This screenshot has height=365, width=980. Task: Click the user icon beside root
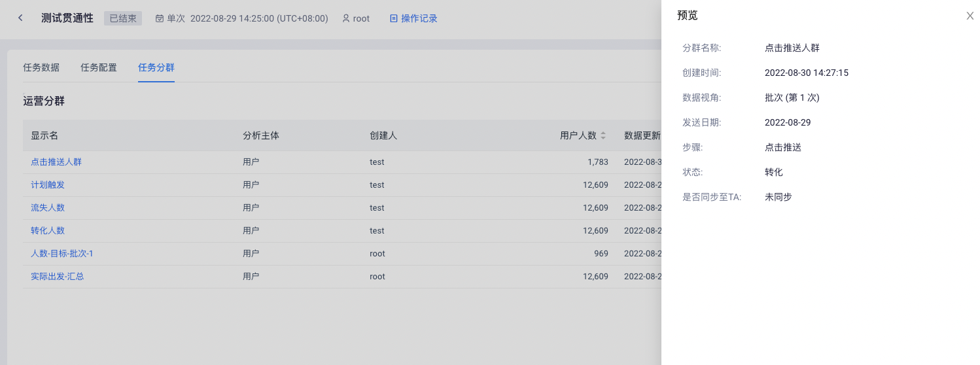pyautogui.click(x=346, y=18)
